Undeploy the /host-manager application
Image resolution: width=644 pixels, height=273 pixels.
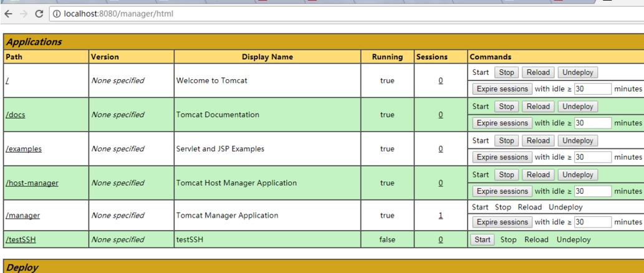[x=578, y=175]
